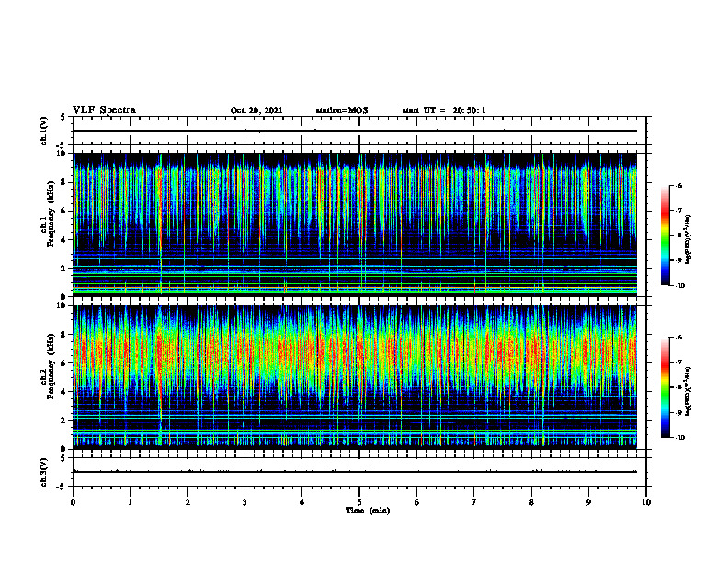
Task: Click the 'VLF Spectra' plot title
Action: pyautogui.click(x=104, y=110)
